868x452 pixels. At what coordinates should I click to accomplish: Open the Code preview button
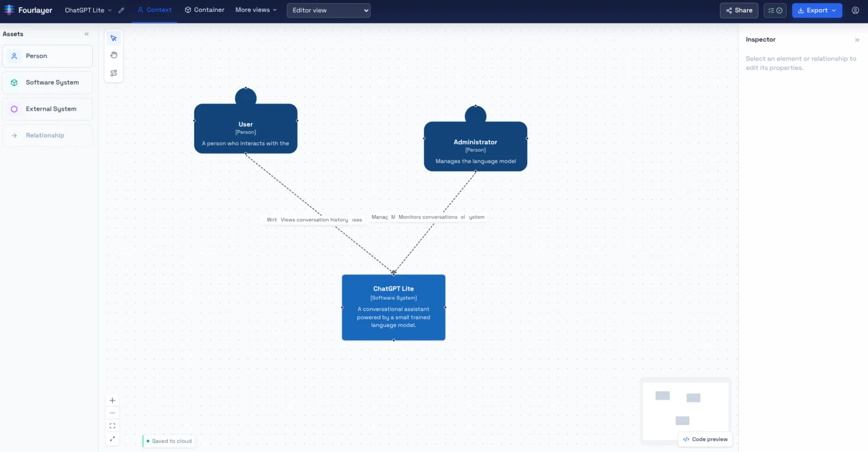coord(705,439)
